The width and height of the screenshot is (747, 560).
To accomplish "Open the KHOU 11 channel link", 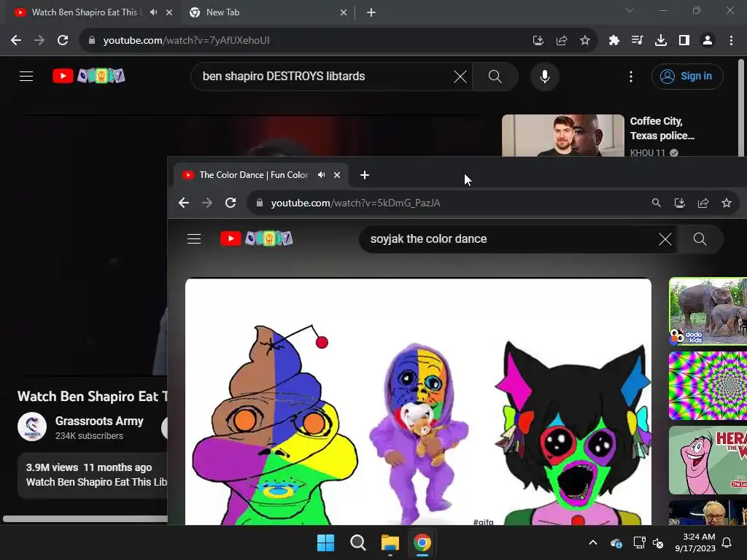I will 648,152.
